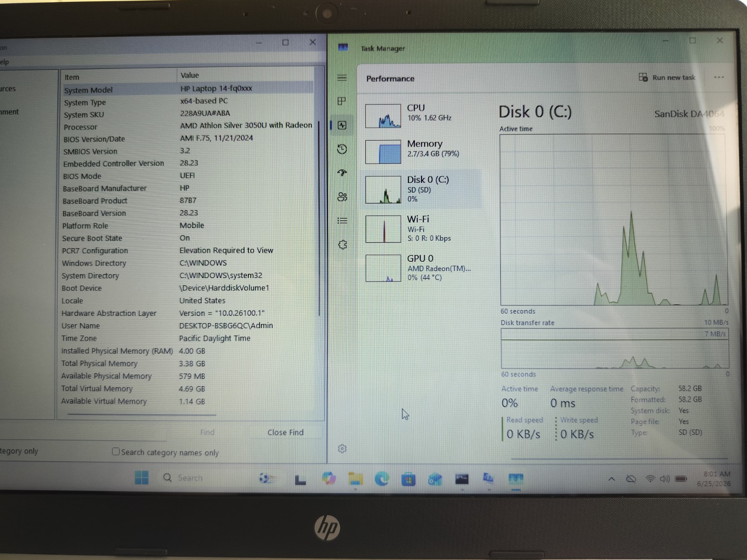
Task: Click System Information horizontal scrollbar
Action: [x=141, y=414]
